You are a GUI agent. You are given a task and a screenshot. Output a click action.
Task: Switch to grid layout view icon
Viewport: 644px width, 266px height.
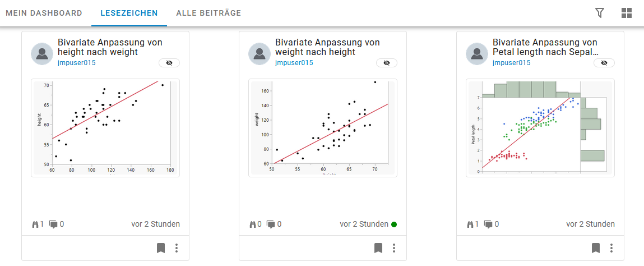(627, 13)
